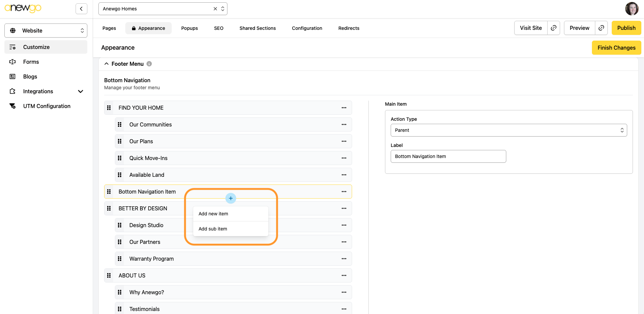Click the Label input field
Viewport: 644px width, 314px height.
click(448, 156)
